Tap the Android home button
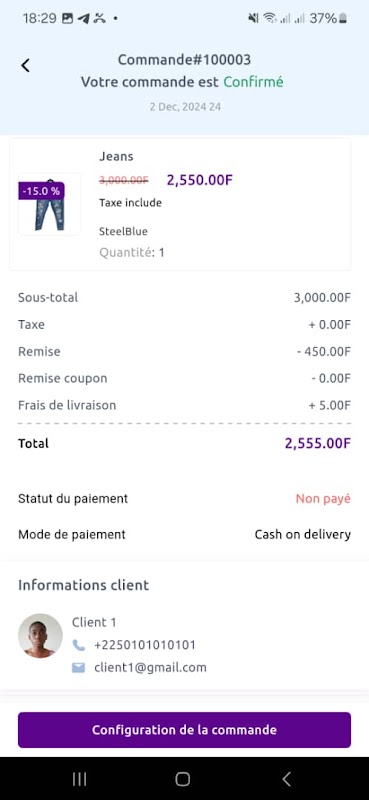Screen dimensions: 369x800 [183, 779]
